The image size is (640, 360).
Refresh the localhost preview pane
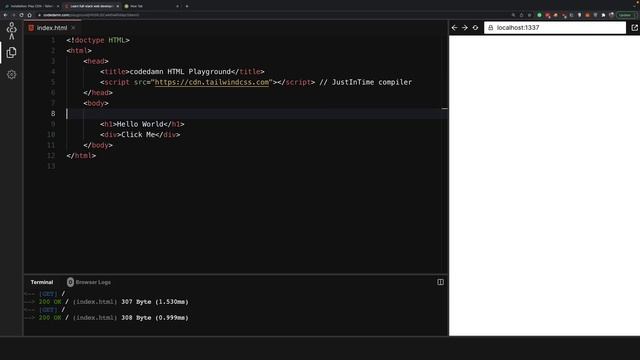475,27
